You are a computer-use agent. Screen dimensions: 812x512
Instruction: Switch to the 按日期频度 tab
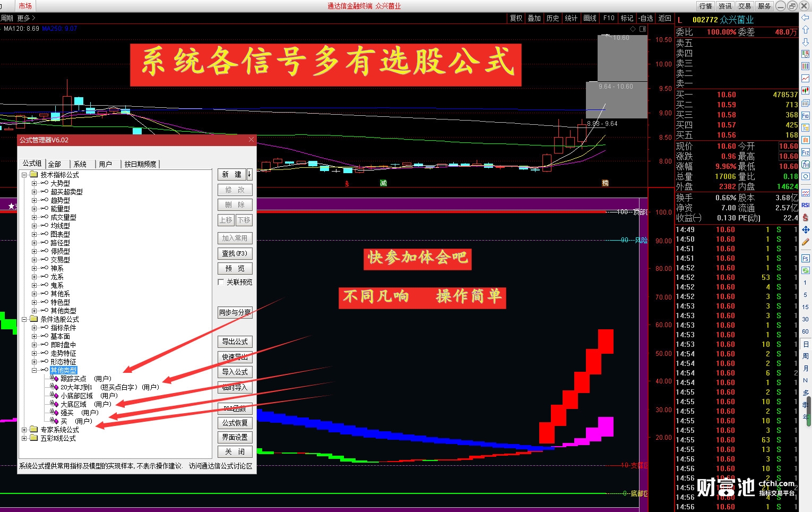[x=140, y=164]
